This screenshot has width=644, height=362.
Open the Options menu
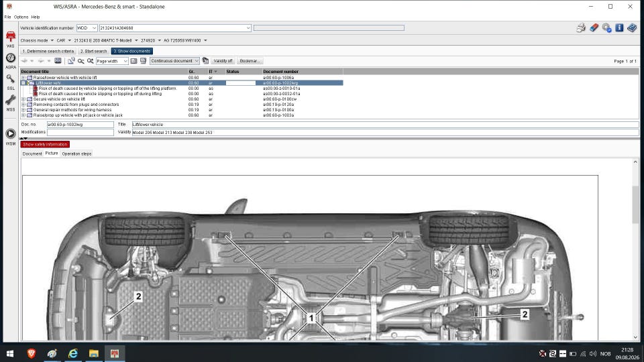21,17
